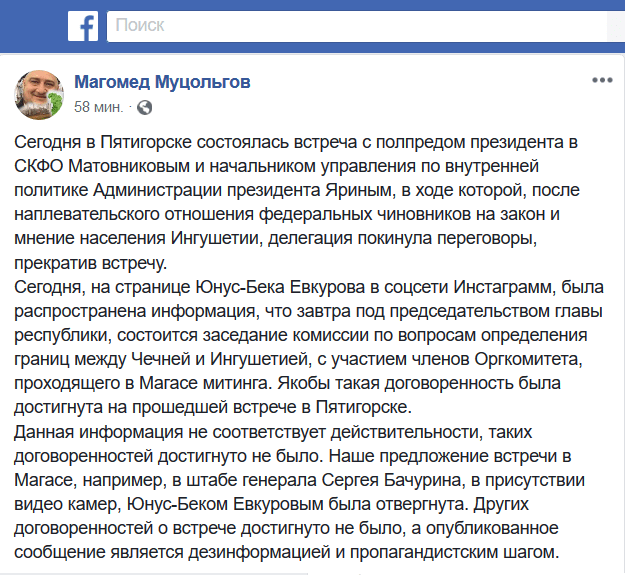Open the three-dot post options menu
The width and height of the screenshot is (625, 575).
tap(600, 80)
